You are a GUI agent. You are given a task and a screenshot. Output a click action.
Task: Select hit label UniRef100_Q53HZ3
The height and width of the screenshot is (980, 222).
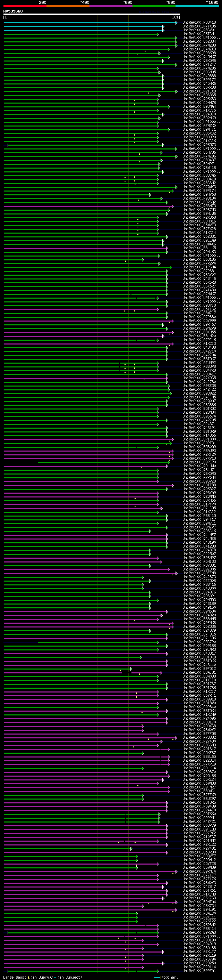(x=199, y=206)
